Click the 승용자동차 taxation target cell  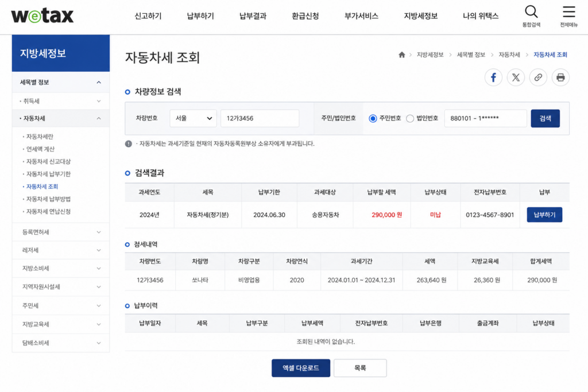pos(325,215)
